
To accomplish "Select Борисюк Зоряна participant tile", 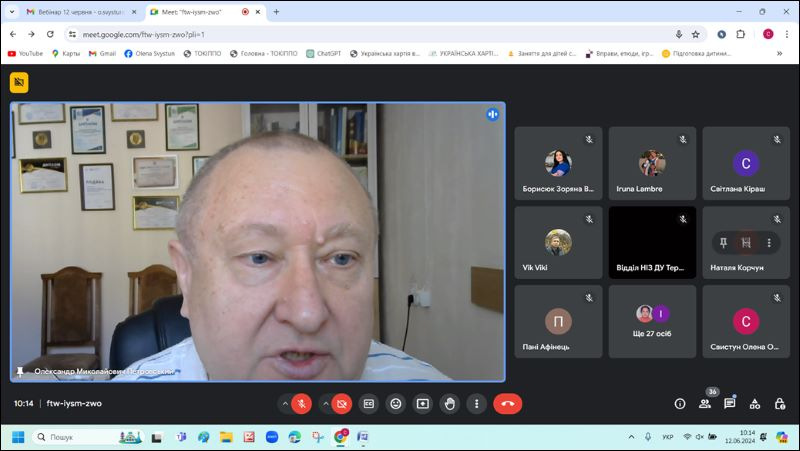I will 558,163.
